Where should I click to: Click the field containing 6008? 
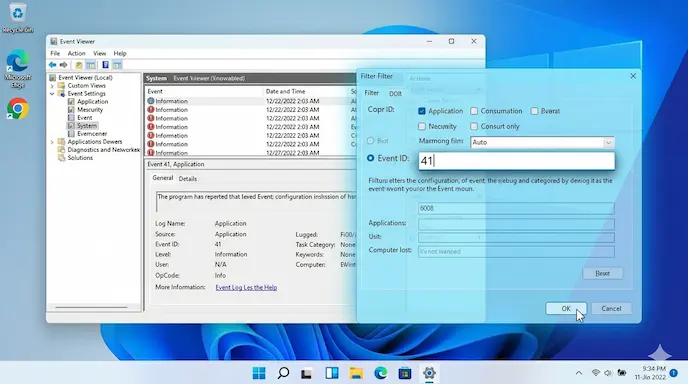tap(516, 208)
